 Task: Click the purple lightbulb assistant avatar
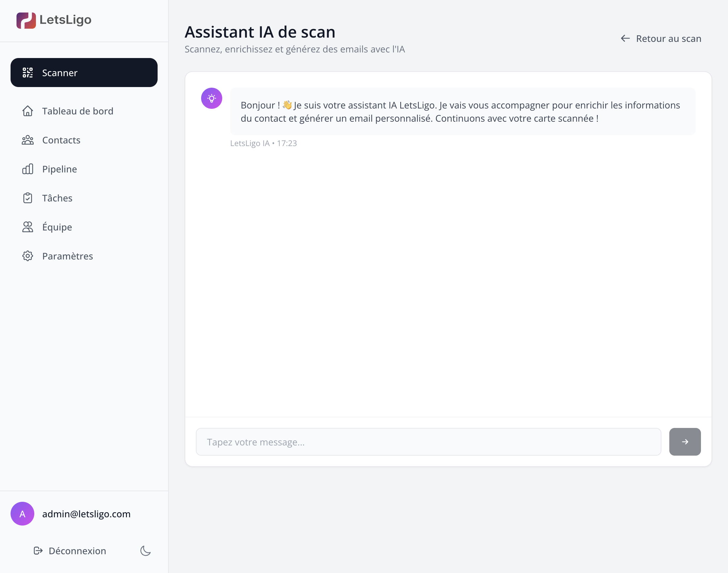[x=211, y=98]
